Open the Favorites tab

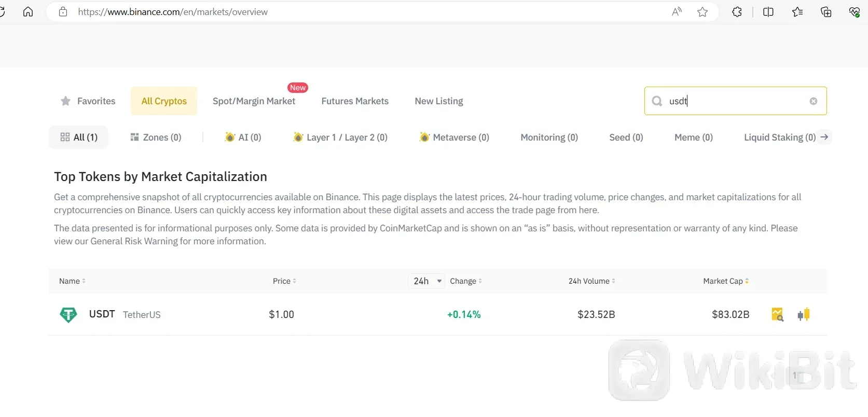point(88,101)
